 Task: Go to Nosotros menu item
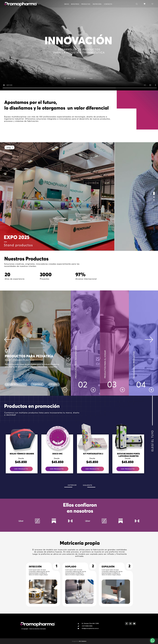tap(75, 4)
